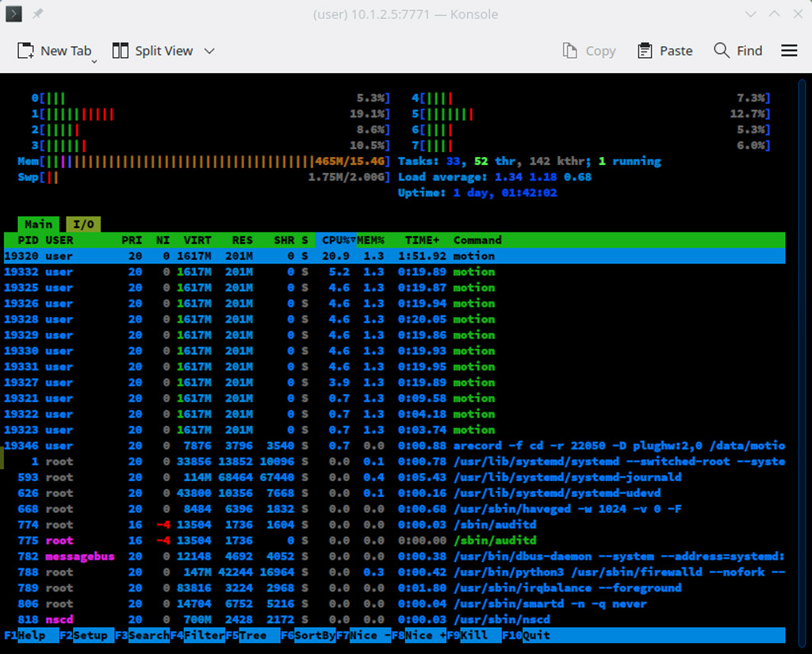The height and width of the screenshot is (654, 812).
Task: Click the Swp usage meter bar
Action: coord(204,177)
